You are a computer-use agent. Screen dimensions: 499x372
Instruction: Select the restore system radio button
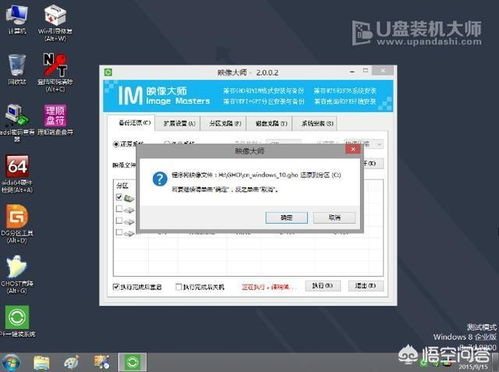tap(116, 144)
